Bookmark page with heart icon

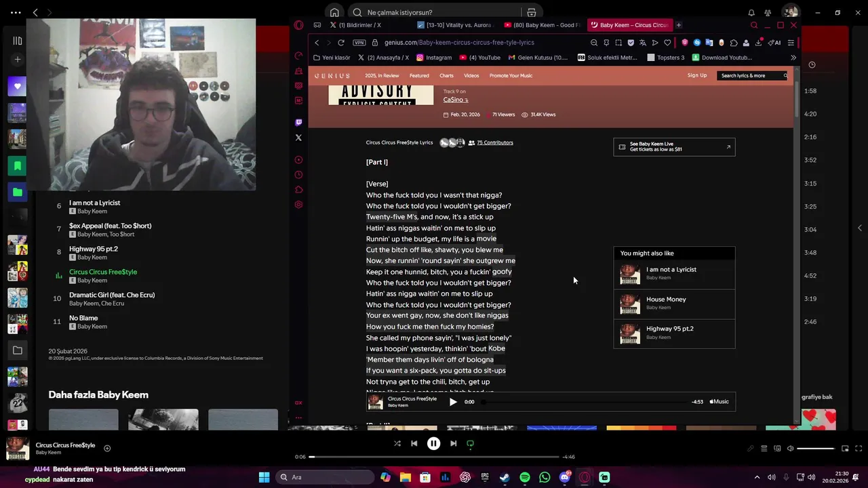(x=667, y=42)
